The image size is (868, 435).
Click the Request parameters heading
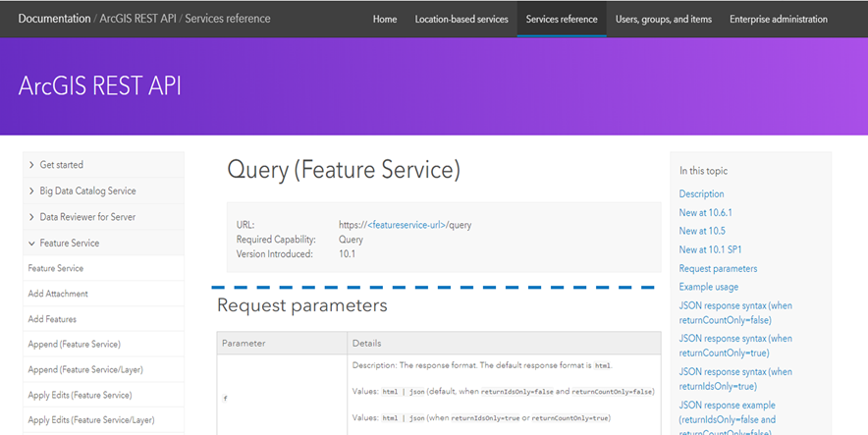tap(302, 305)
